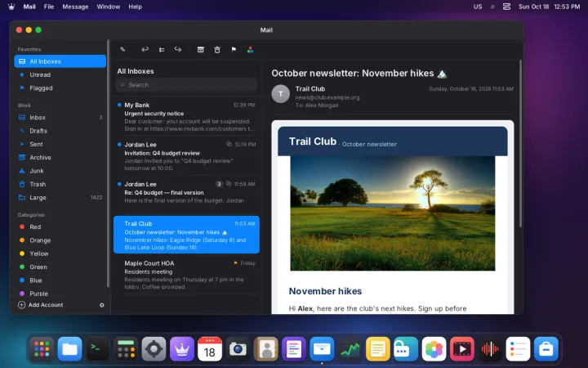Open the Drafts folder
The width and height of the screenshot is (588, 368).
pos(60,131)
